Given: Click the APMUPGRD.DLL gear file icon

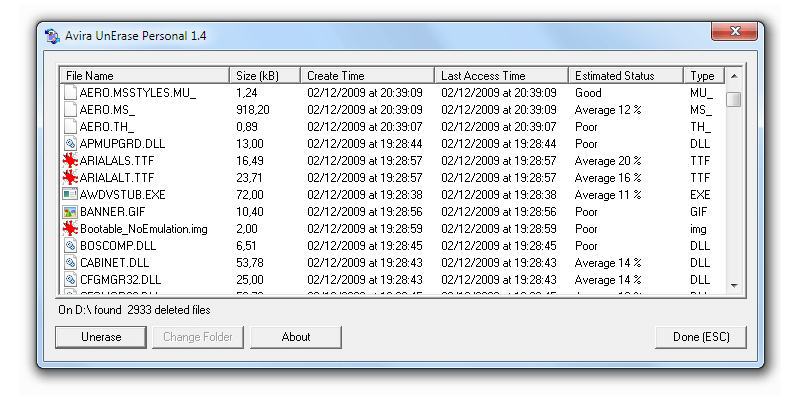Looking at the screenshot, I should (70, 144).
